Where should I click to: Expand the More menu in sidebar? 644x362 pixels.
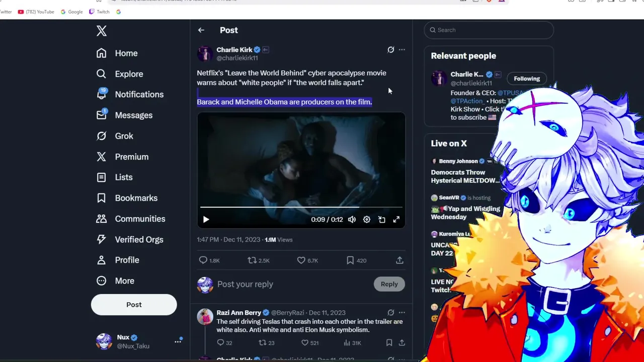click(115, 281)
